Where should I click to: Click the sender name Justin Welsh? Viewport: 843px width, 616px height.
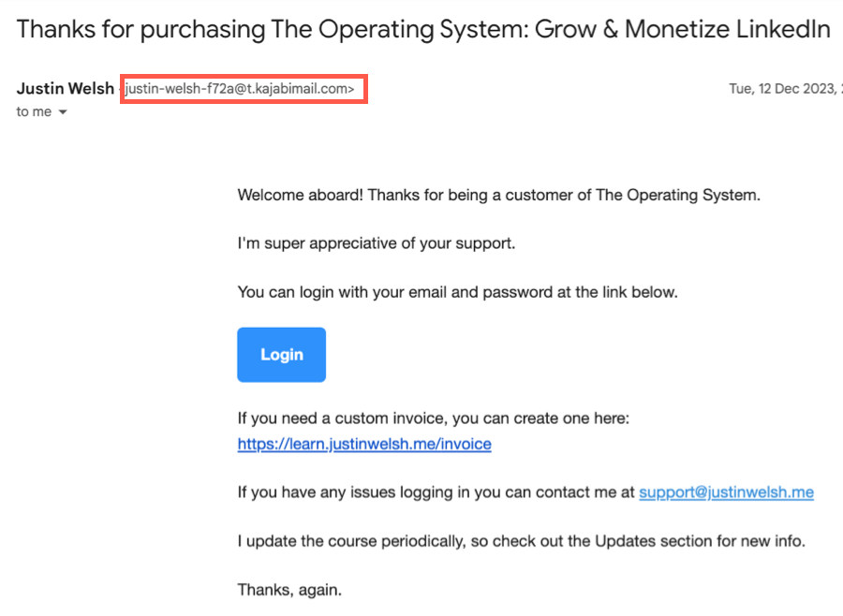pyautogui.click(x=65, y=88)
